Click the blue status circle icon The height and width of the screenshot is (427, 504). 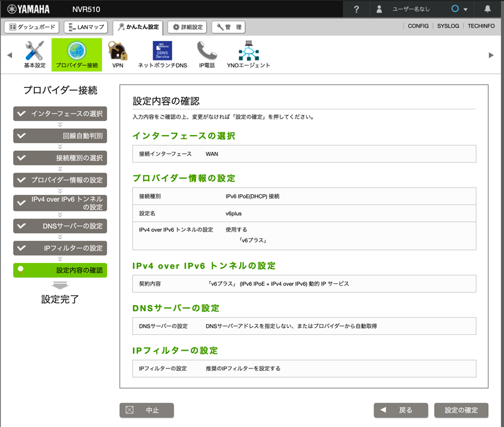pos(455,9)
